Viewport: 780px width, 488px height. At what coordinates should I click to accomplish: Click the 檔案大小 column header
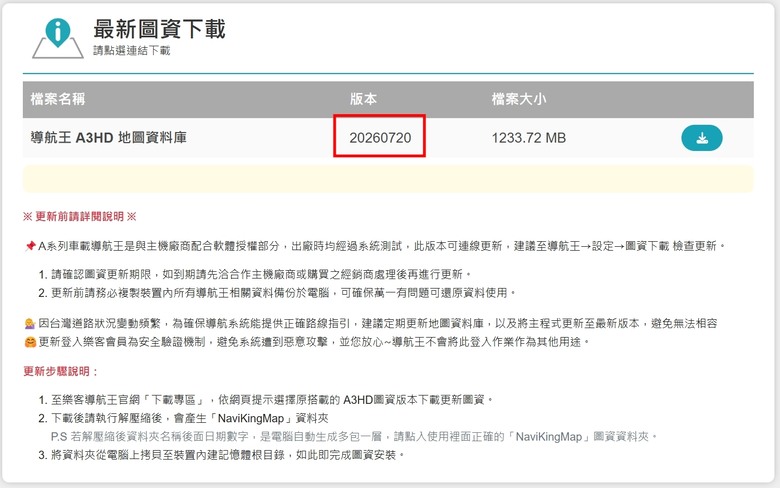(x=519, y=99)
